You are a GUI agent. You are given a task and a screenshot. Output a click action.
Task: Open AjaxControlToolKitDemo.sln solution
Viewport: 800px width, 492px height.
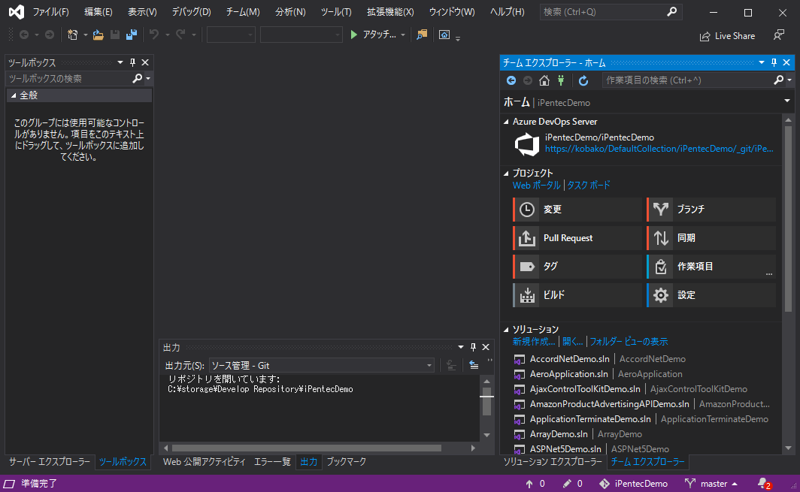pyautogui.click(x=585, y=389)
